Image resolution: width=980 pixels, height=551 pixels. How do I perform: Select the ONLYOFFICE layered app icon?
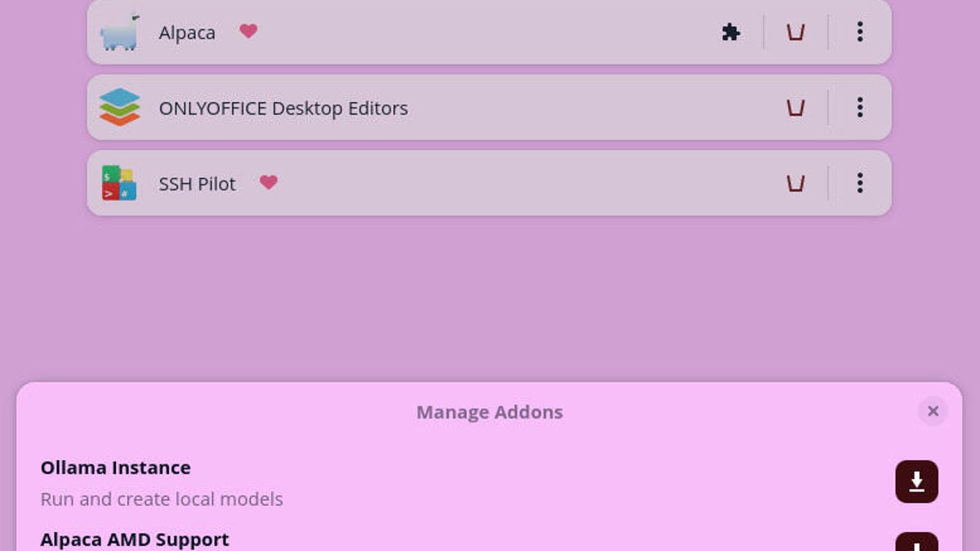click(x=119, y=108)
